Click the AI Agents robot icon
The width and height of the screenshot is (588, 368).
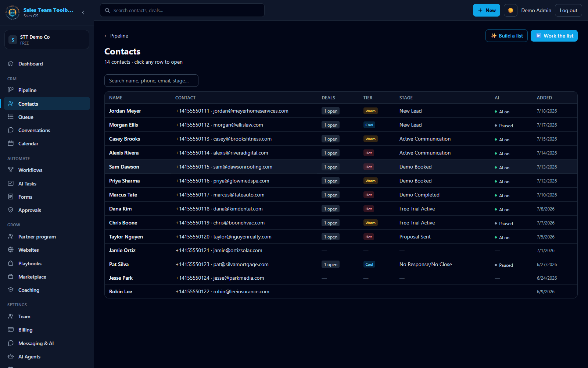[11, 356]
